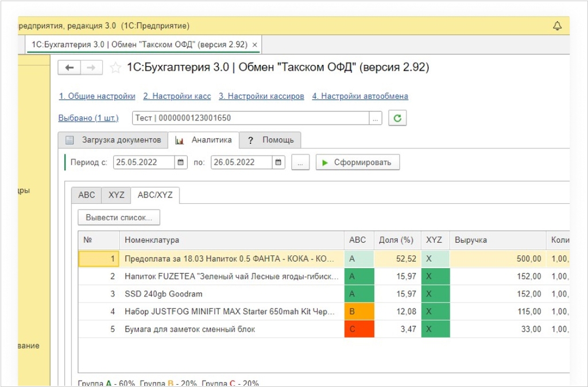The height and width of the screenshot is (387, 588).
Task: Open calendar for start date 25.05.2022
Action: tap(181, 162)
